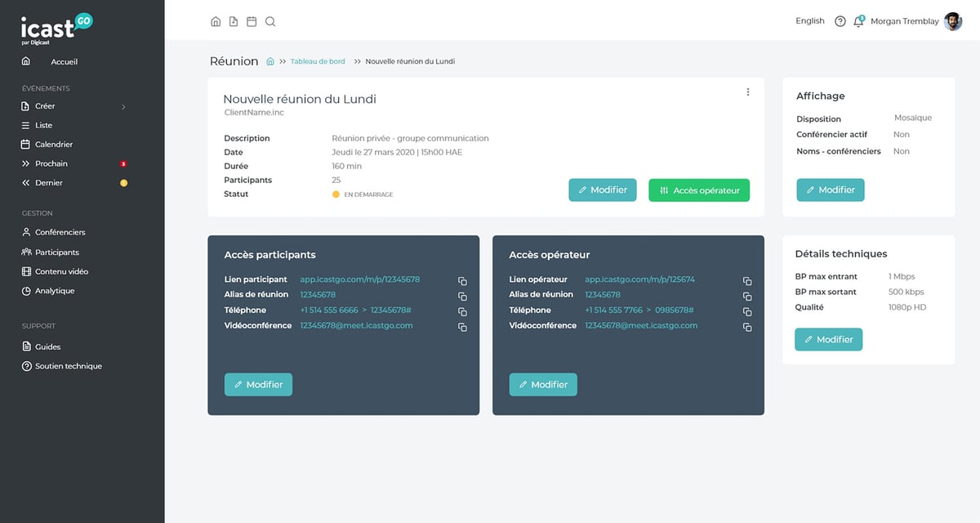Copy participant Vidéoconférence address
Viewport: 980px width, 523px height.
[x=462, y=327]
